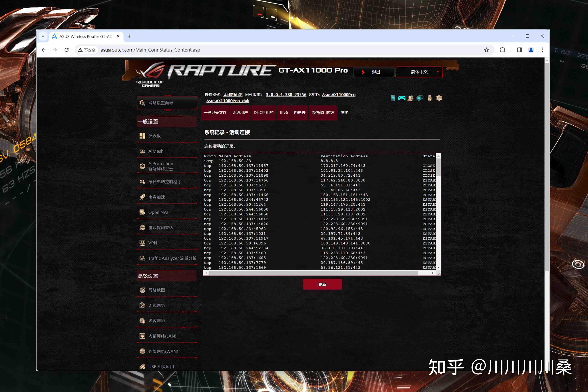
Task: Click the reboot gear status icon
Action: pyautogui.click(x=439, y=98)
